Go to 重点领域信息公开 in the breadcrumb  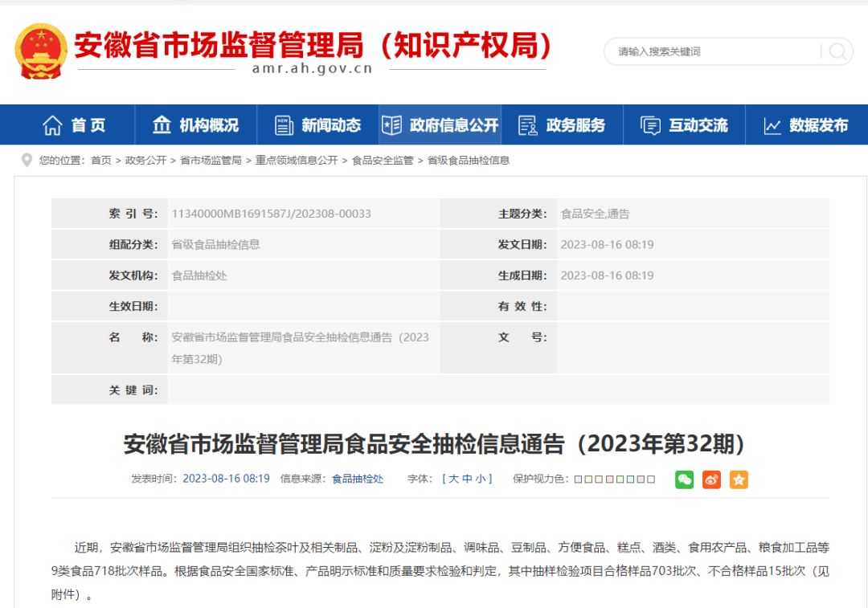click(x=297, y=161)
